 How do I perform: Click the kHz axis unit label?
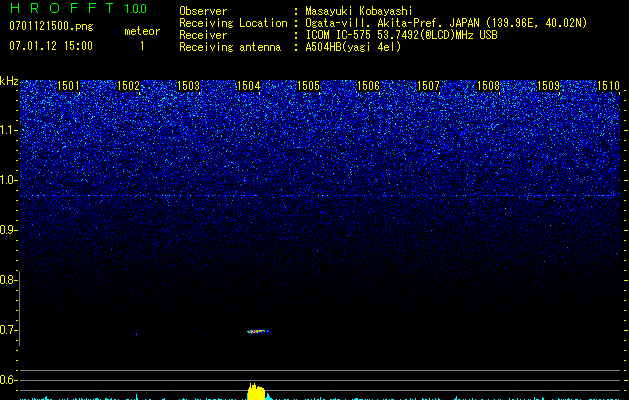point(9,81)
